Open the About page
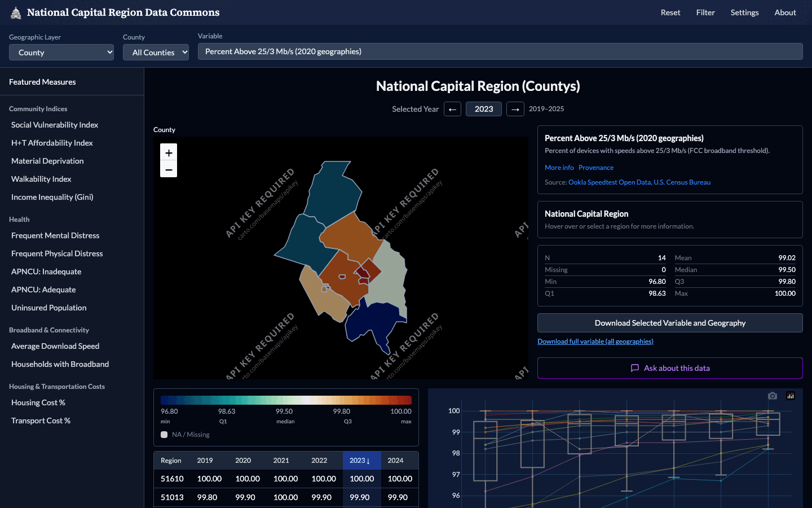The image size is (812, 508). click(x=785, y=12)
